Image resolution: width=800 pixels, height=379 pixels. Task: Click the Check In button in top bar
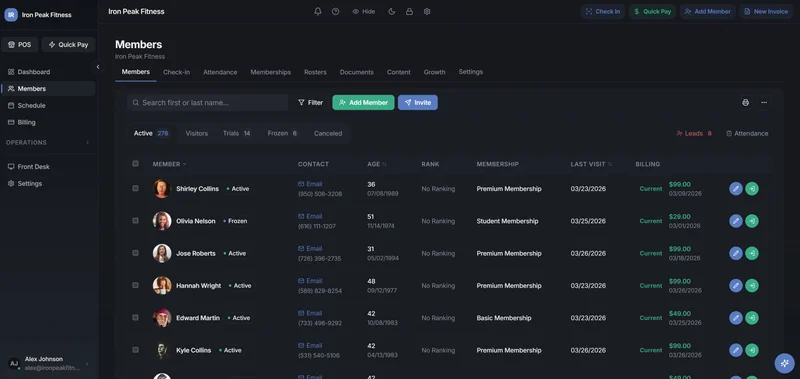(603, 11)
